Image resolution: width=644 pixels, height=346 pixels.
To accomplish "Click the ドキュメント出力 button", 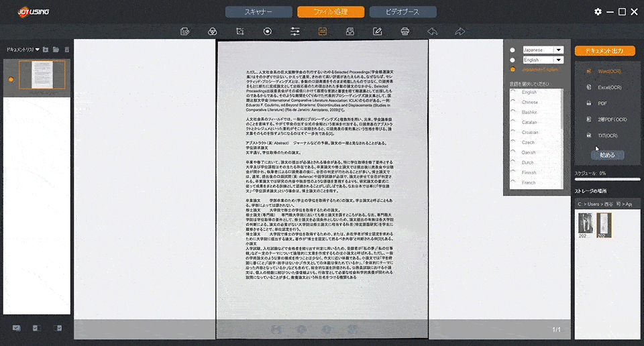I will (604, 51).
